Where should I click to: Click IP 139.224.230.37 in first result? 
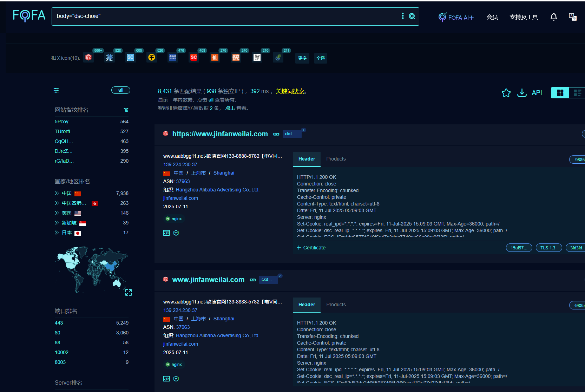pos(180,164)
